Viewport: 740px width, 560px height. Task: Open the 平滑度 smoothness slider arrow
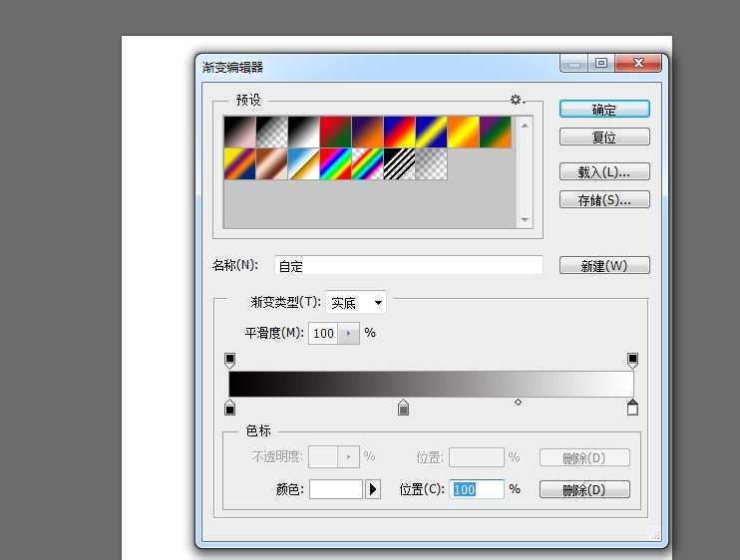[x=349, y=333]
